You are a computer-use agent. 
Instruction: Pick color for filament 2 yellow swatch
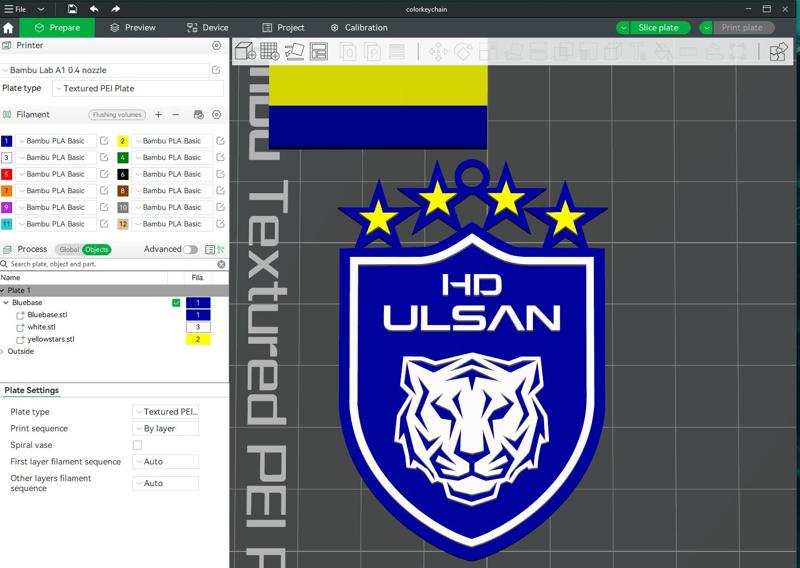[122, 141]
